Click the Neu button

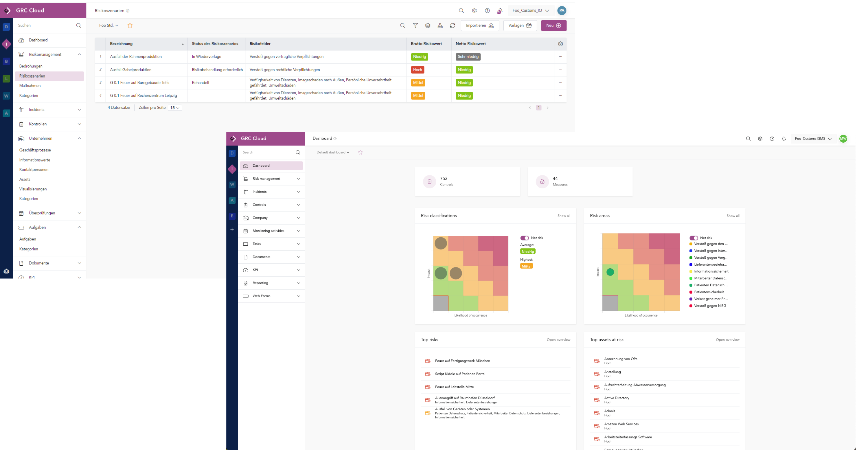[x=553, y=25]
